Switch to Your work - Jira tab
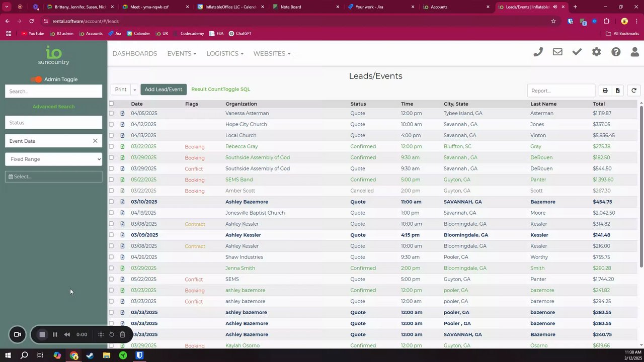 point(380,7)
